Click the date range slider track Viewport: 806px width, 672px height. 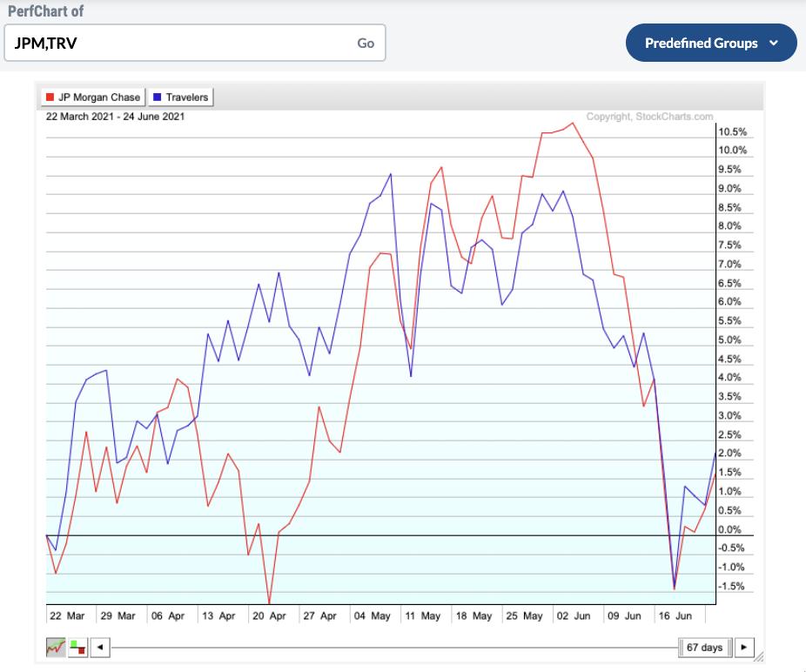pos(392,648)
